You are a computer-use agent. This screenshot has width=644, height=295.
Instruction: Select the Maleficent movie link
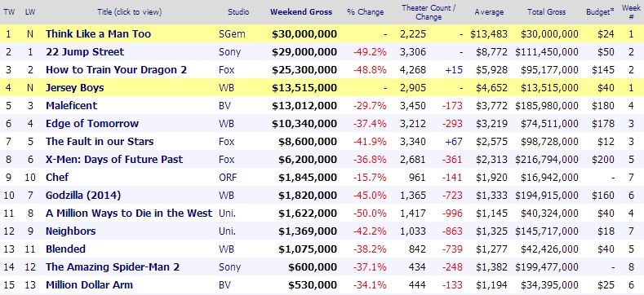pyautogui.click(x=72, y=106)
